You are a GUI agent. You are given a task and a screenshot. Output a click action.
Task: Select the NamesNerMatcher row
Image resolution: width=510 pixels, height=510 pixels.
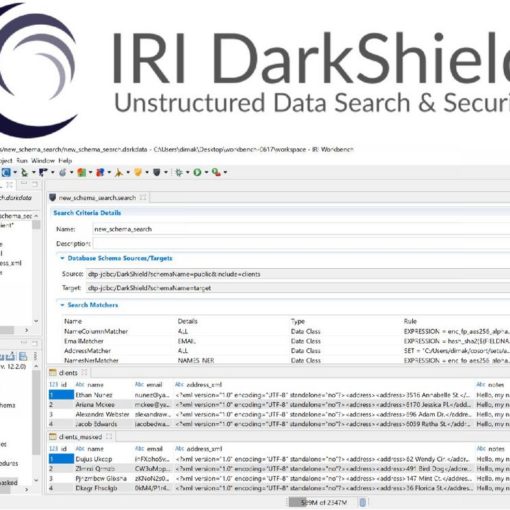point(287,360)
